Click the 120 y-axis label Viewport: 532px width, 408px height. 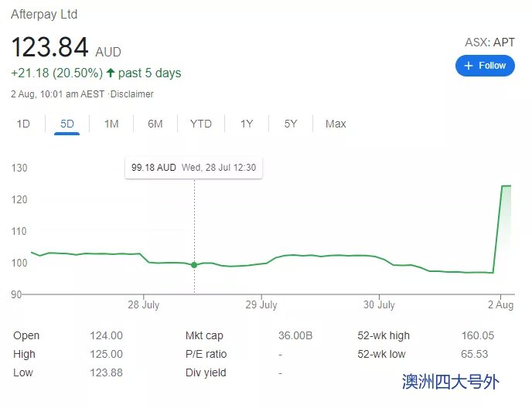click(x=19, y=199)
